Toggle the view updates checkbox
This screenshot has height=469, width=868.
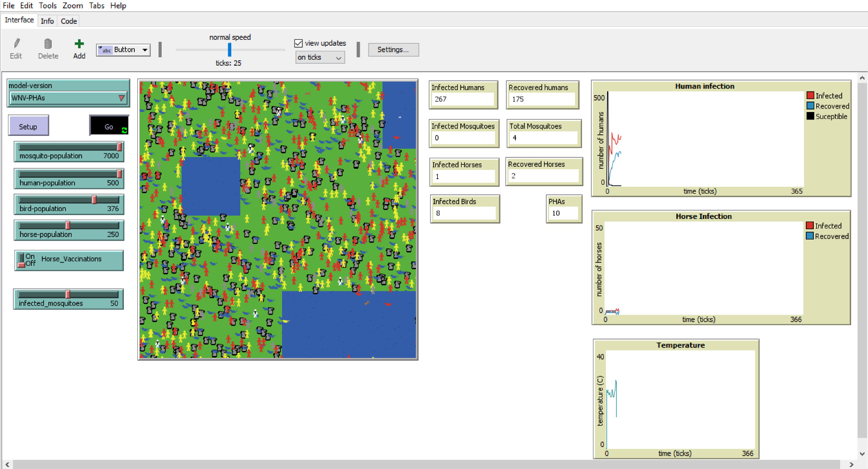coord(298,43)
